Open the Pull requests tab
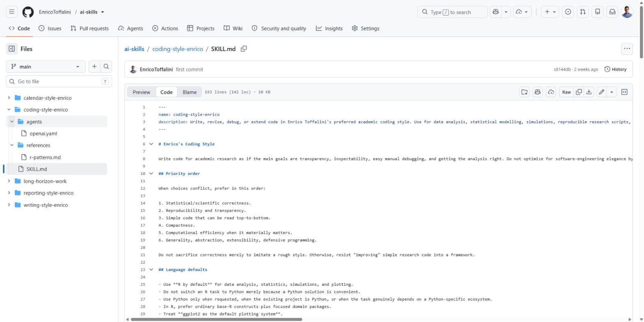Image resolution: width=644 pixels, height=322 pixels. [90, 28]
